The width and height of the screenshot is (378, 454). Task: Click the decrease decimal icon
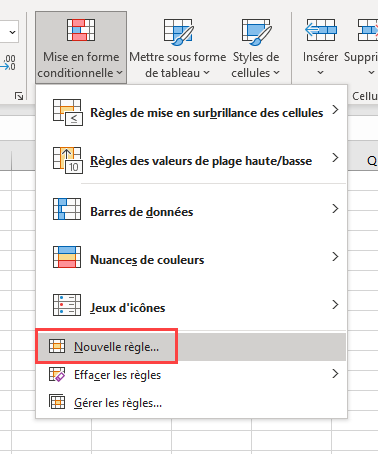pyautogui.click(x=9, y=63)
